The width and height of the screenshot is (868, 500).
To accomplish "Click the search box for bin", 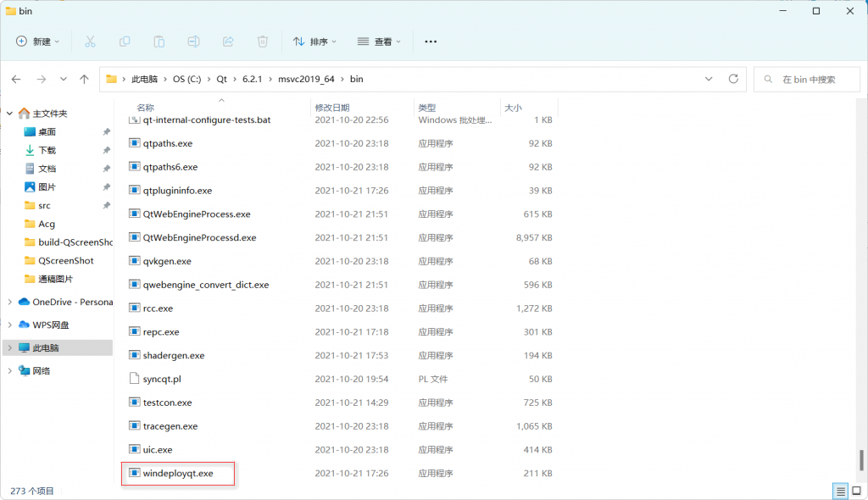I will pos(807,79).
